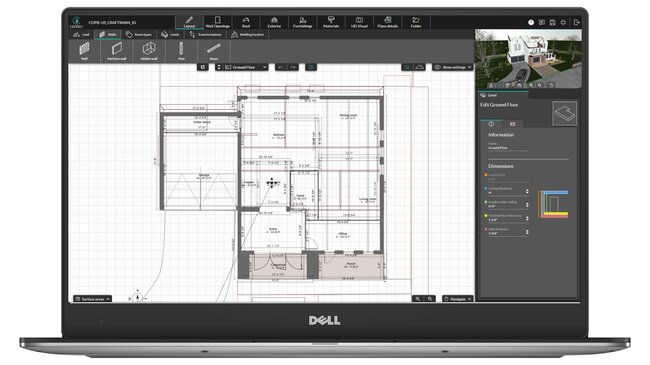
Task: Select the Partition wall tool
Action: click(x=116, y=51)
